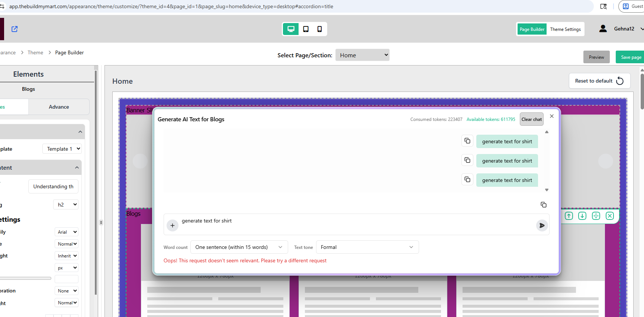This screenshot has width=644, height=317.
Task: Open the Word count dropdown
Action: 239,247
